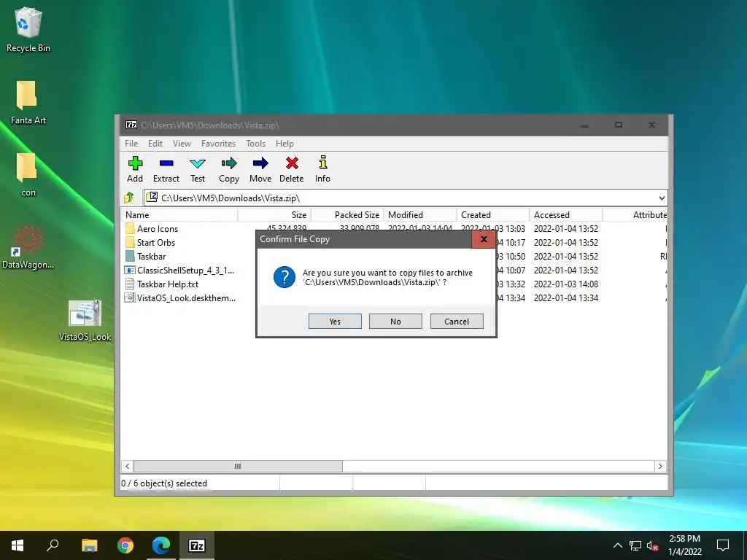Click the '0 / 6 object(s) selected' status text
Screen dimensions: 747x560
[x=164, y=483]
